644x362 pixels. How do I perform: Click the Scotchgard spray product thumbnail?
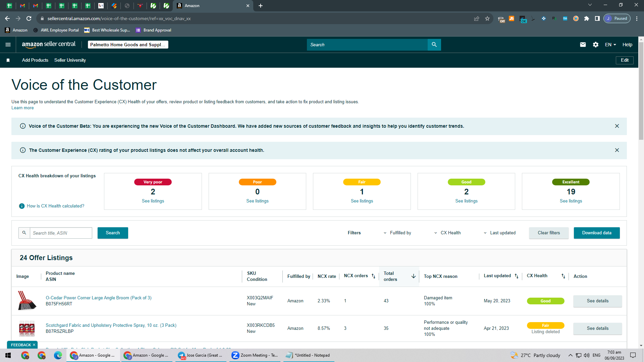[x=27, y=328]
